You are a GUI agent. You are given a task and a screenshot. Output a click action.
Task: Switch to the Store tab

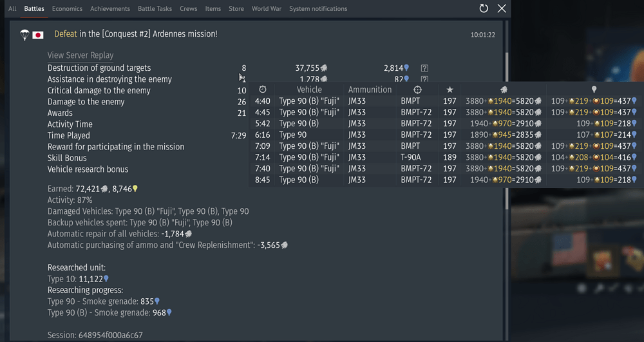pyautogui.click(x=236, y=8)
